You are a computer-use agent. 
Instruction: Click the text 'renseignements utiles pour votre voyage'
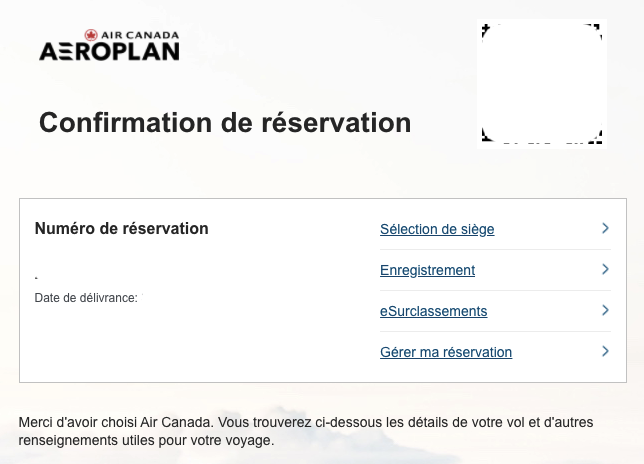tap(146, 440)
